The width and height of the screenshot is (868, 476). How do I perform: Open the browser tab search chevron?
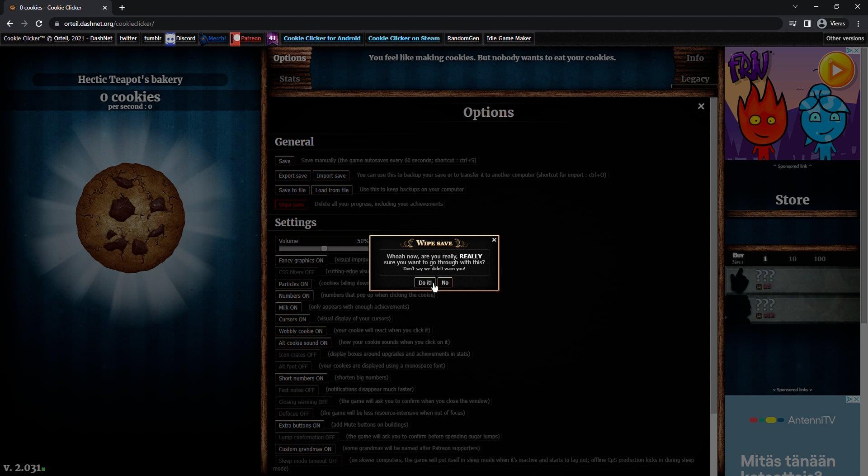click(795, 6)
